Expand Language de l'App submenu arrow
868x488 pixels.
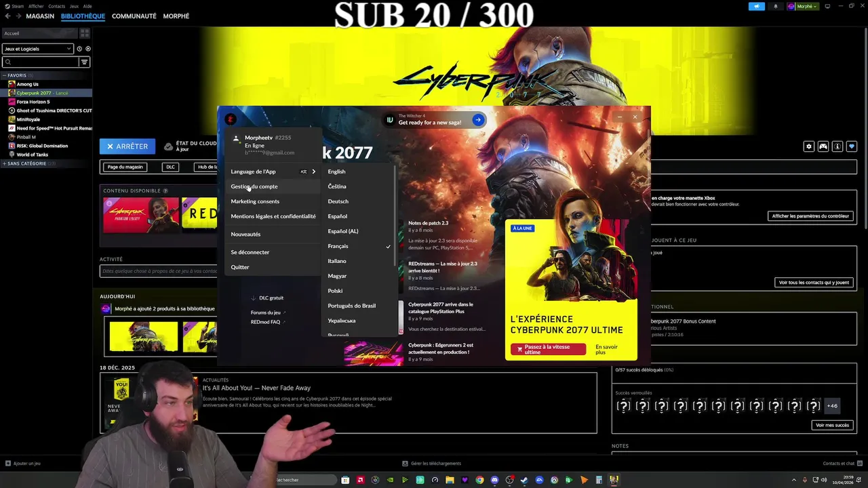(313, 171)
